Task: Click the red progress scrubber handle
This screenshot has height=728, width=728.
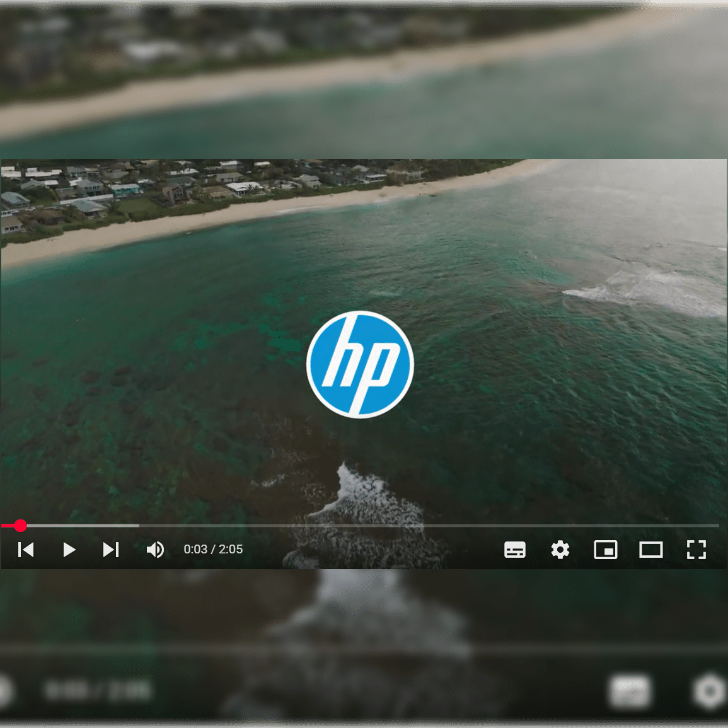Action: click(20, 526)
